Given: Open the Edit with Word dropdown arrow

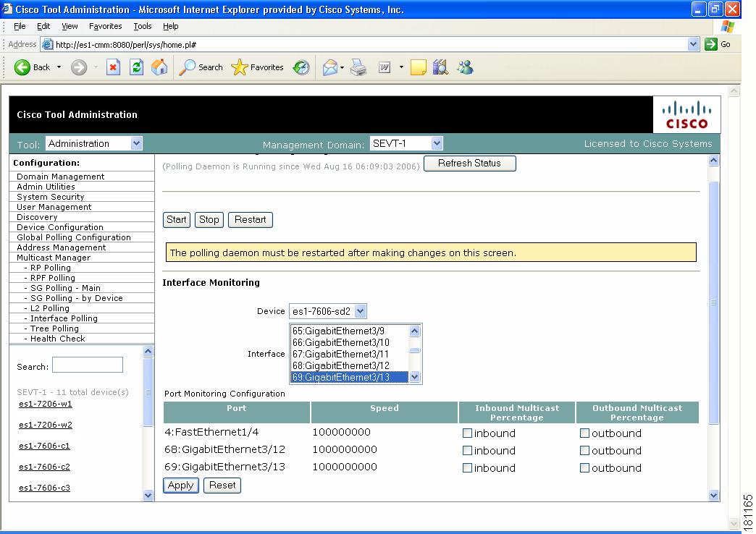Looking at the screenshot, I should 401,67.
